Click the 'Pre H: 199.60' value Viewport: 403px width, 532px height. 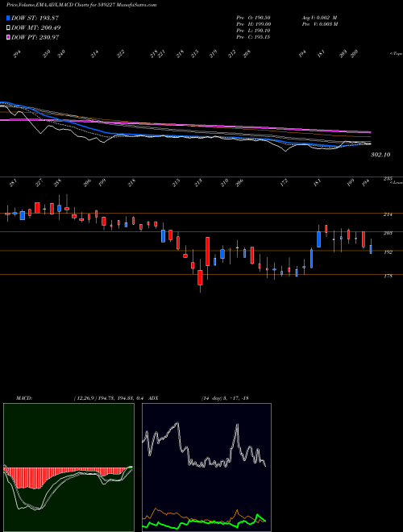tap(253, 24)
